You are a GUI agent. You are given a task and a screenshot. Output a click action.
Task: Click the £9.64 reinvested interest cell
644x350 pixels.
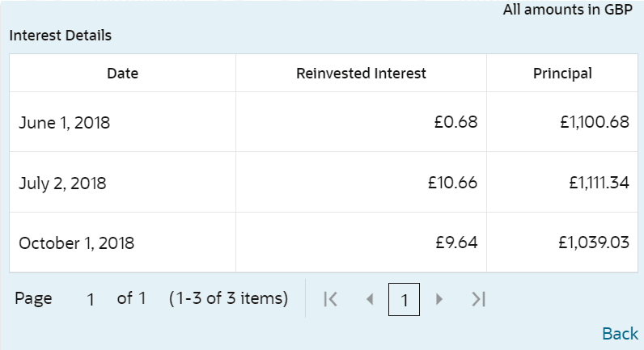[x=455, y=242]
